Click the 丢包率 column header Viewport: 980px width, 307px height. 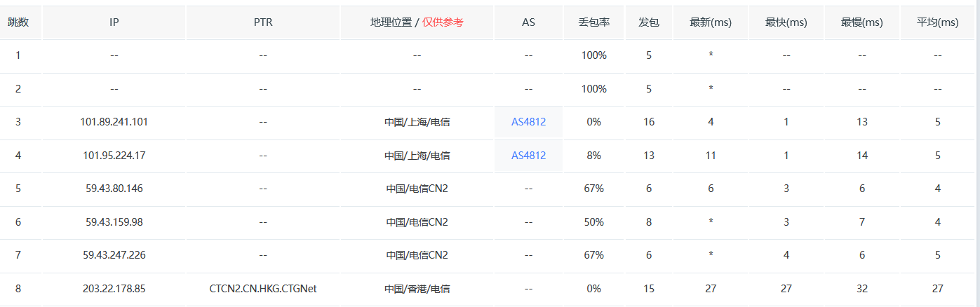point(593,22)
